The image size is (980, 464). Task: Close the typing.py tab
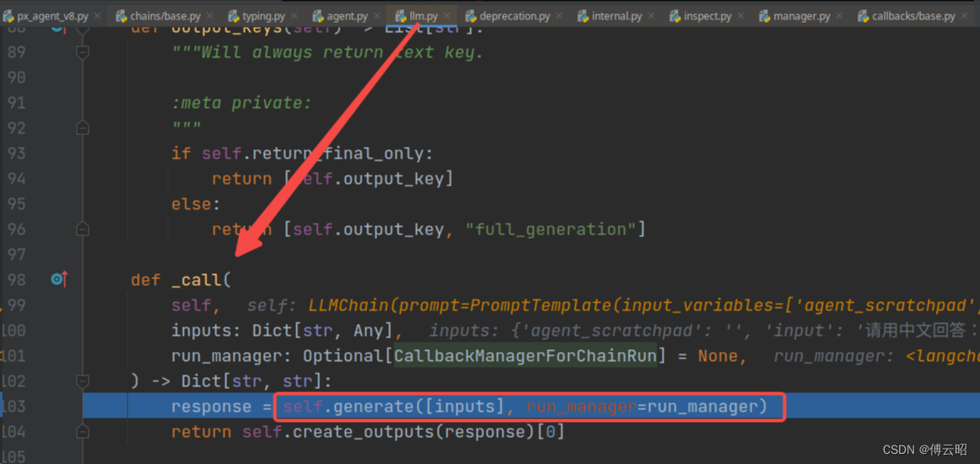pos(295,16)
